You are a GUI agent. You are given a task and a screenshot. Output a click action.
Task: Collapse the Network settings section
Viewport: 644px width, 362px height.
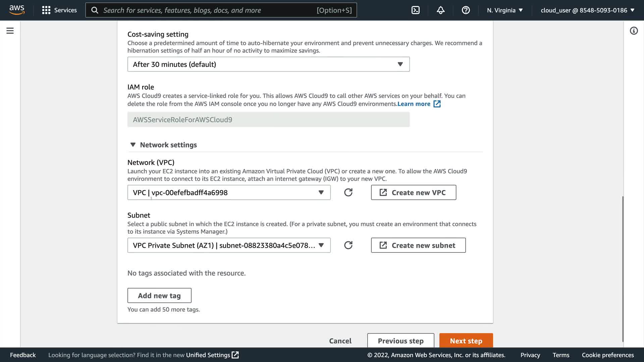pyautogui.click(x=133, y=145)
